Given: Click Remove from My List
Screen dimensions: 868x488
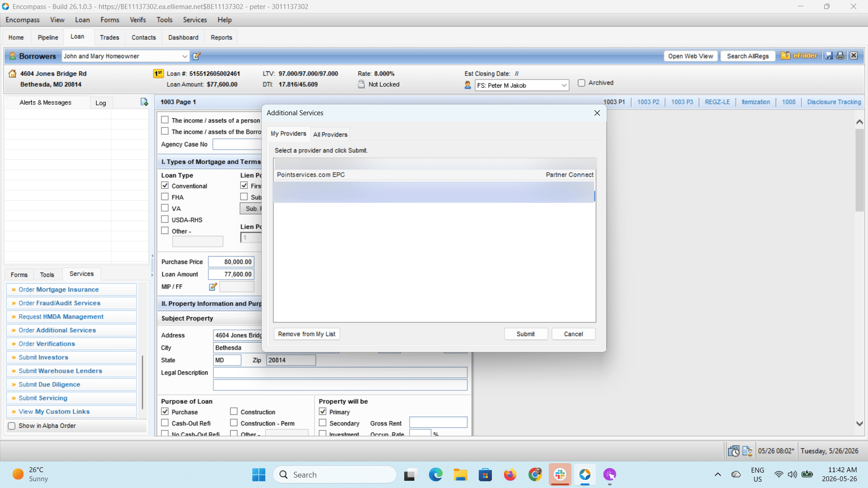Looking at the screenshot, I should click(x=307, y=334).
